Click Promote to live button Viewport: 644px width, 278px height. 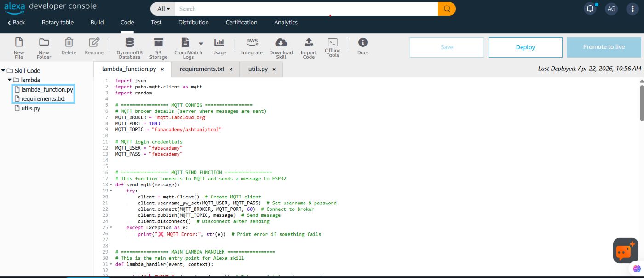[604, 47]
